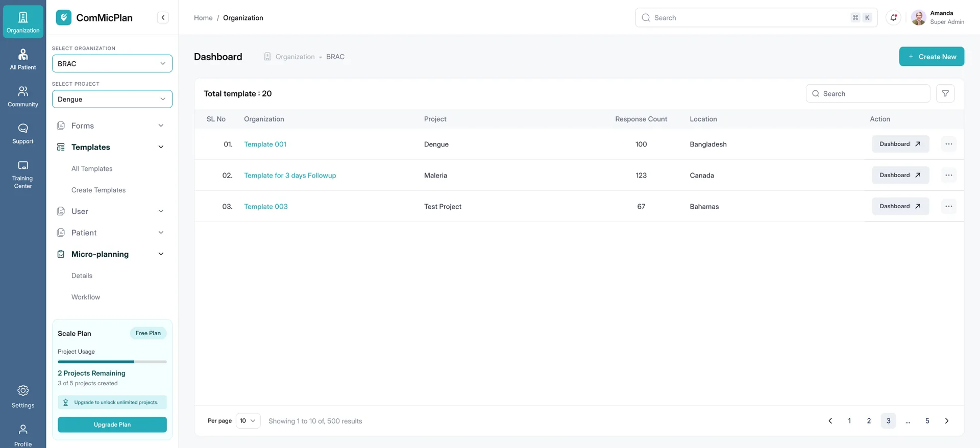Image resolution: width=980 pixels, height=448 pixels.
Task: Click the Home breadcrumb link
Action: (x=203, y=18)
